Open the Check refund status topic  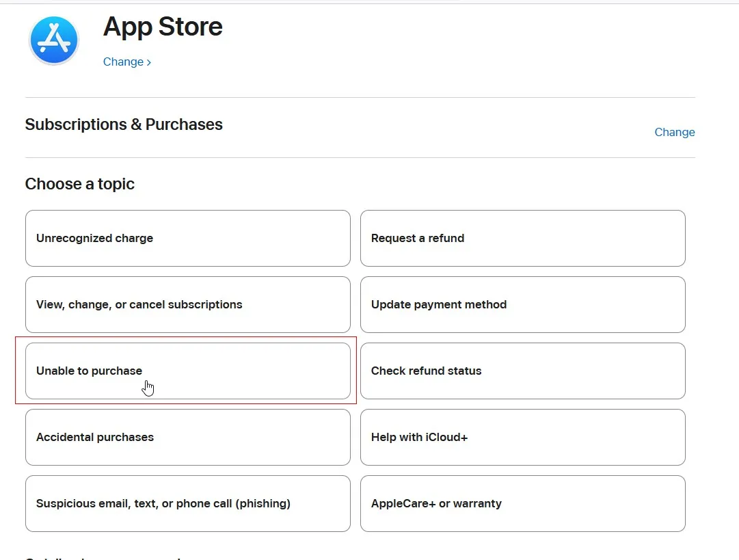[522, 371]
